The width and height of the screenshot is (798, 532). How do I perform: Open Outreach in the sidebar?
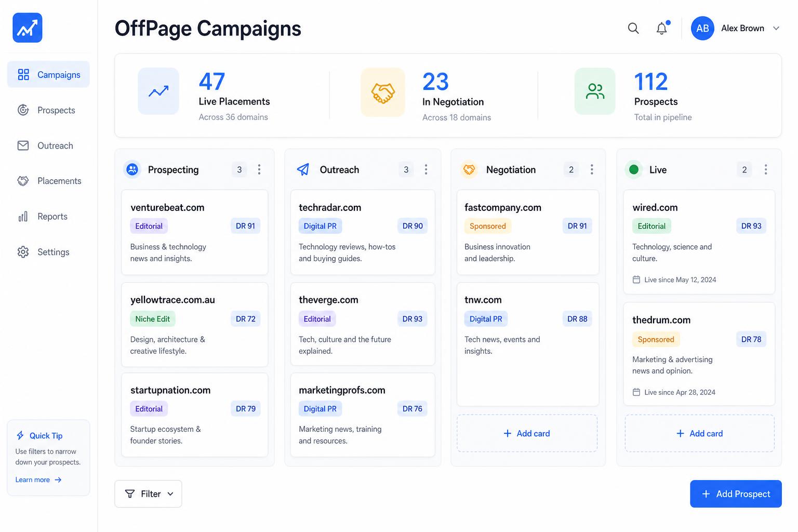pos(48,145)
